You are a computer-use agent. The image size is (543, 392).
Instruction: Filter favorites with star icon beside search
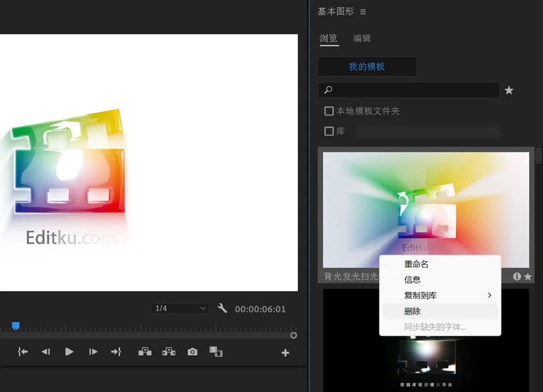click(x=509, y=90)
